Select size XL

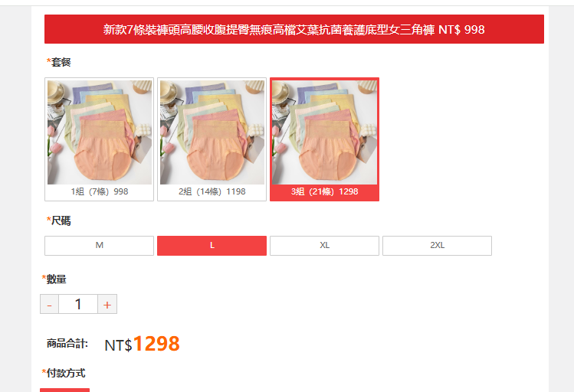(324, 245)
